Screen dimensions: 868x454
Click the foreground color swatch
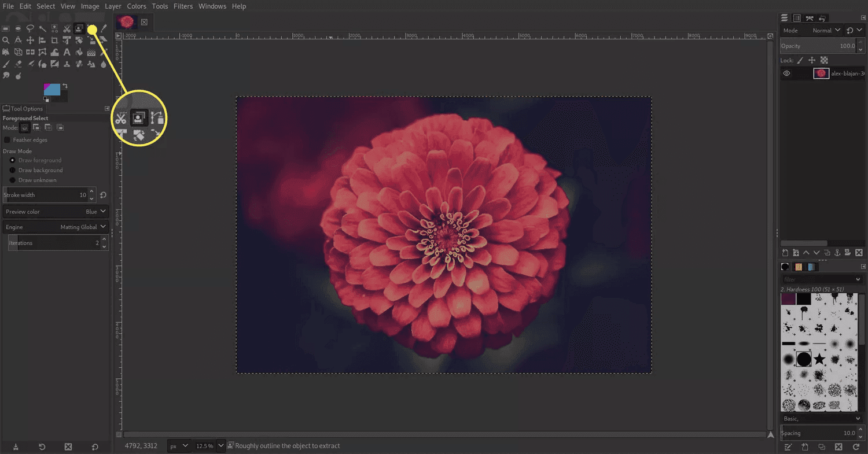[x=51, y=89]
